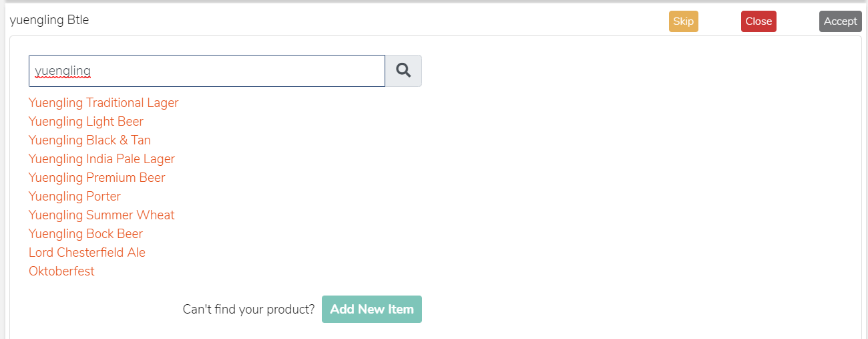Image resolution: width=868 pixels, height=339 pixels.
Task: Focus the product search input field
Action: click(x=207, y=71)
